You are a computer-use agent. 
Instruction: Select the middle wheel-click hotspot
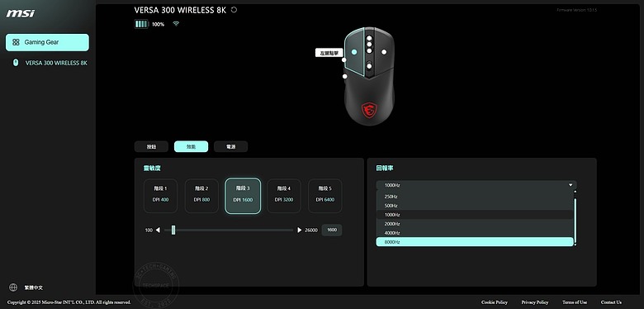tap(369, 45)
